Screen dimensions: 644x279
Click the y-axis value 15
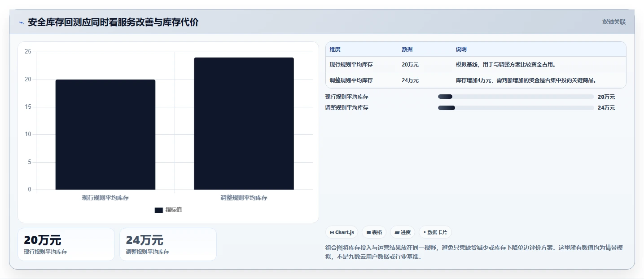click(28, 107)
